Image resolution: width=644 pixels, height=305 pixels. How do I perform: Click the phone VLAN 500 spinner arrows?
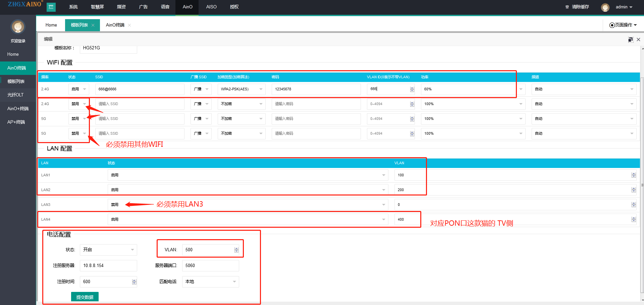(x=236, y=250)
